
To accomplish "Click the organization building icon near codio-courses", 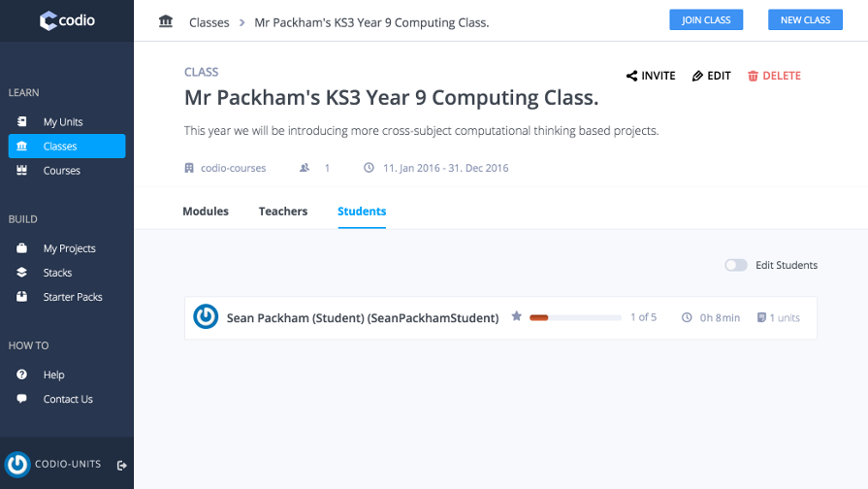I will click(189, 168).
